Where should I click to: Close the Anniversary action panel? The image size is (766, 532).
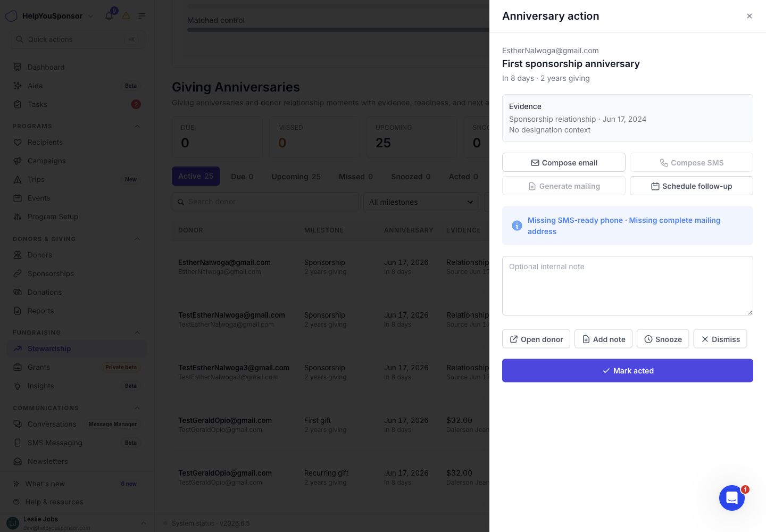[x=750, y=16]
